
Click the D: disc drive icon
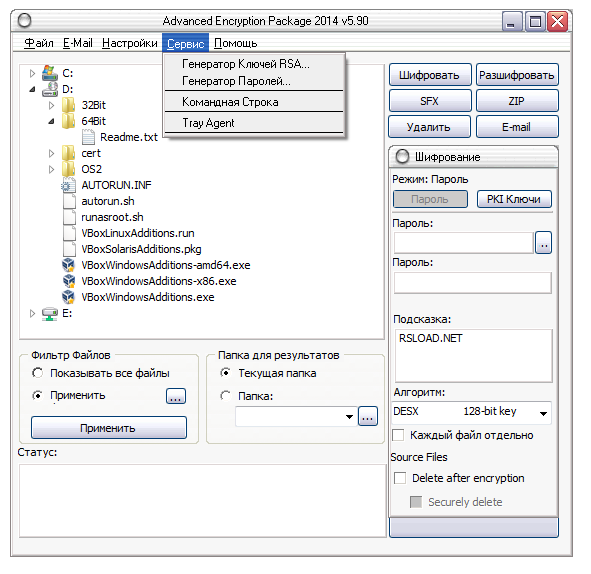(x=49, y=89)
